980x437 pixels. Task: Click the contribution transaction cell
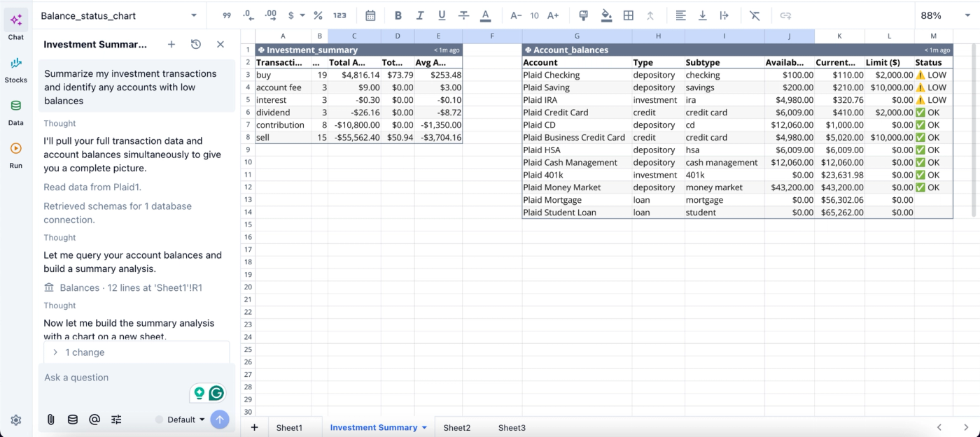pos(283,125)
